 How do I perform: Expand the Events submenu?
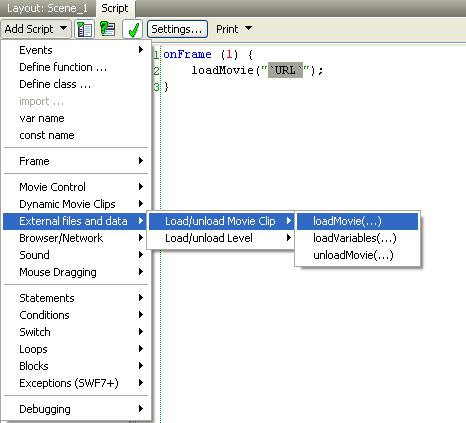tap(77, 50)
